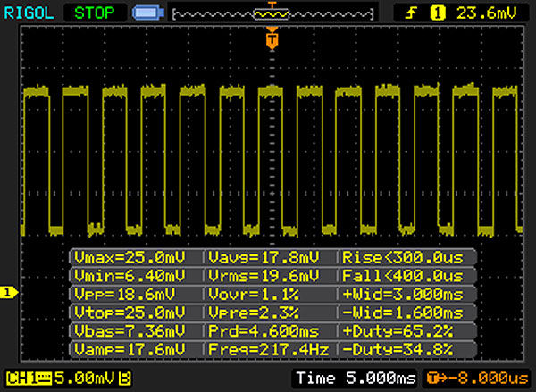
Task: Click the STOP run status indicator
Action: (95, 13)
